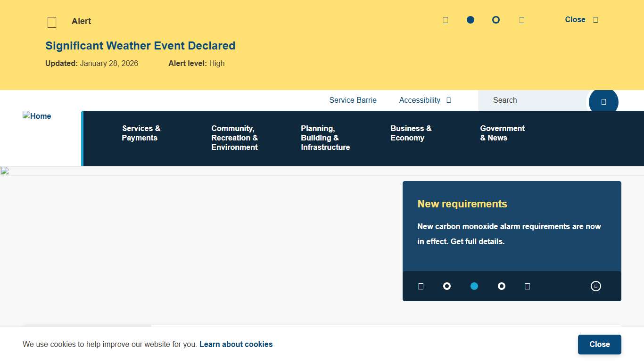Show previous slide in news carousel
Image resolution: width=644 pixels, height=362 pixels.
coord(421,286)
